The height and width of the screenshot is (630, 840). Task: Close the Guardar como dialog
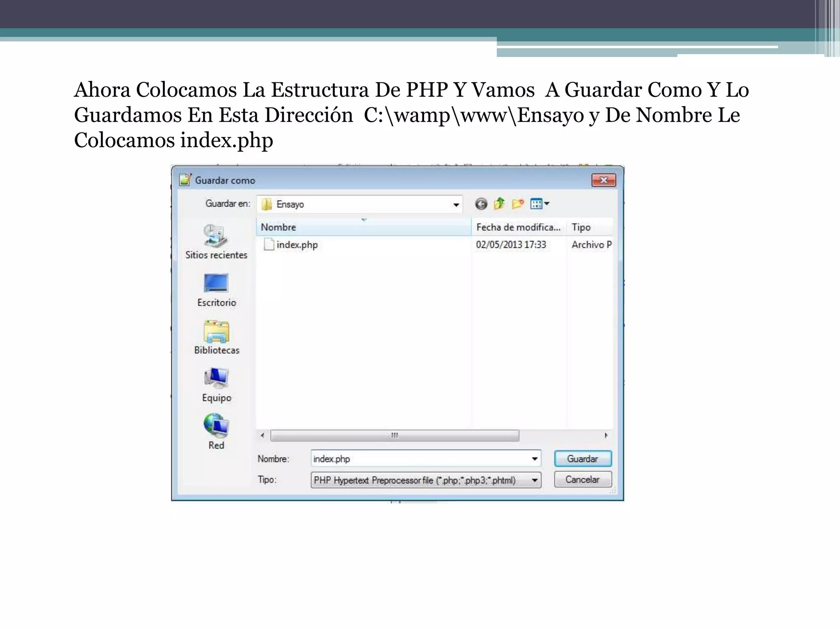pos(603,180)
